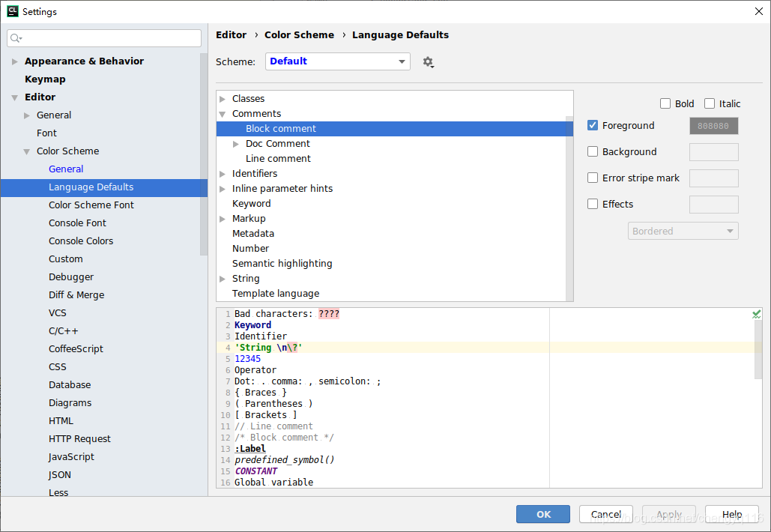
Task: Click the CLion app icon in title bar
Action: (12, 11)
